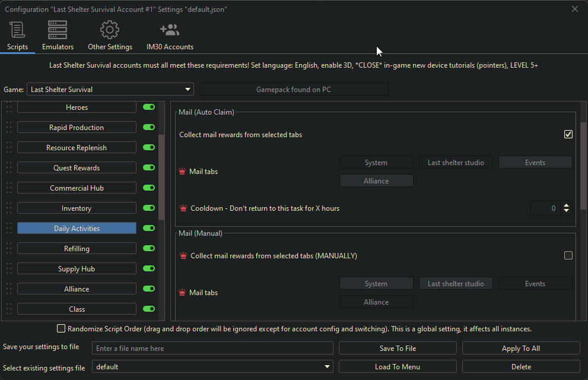
Task: Toggle off the Heroes script switch
Action: tap(149, 107)
